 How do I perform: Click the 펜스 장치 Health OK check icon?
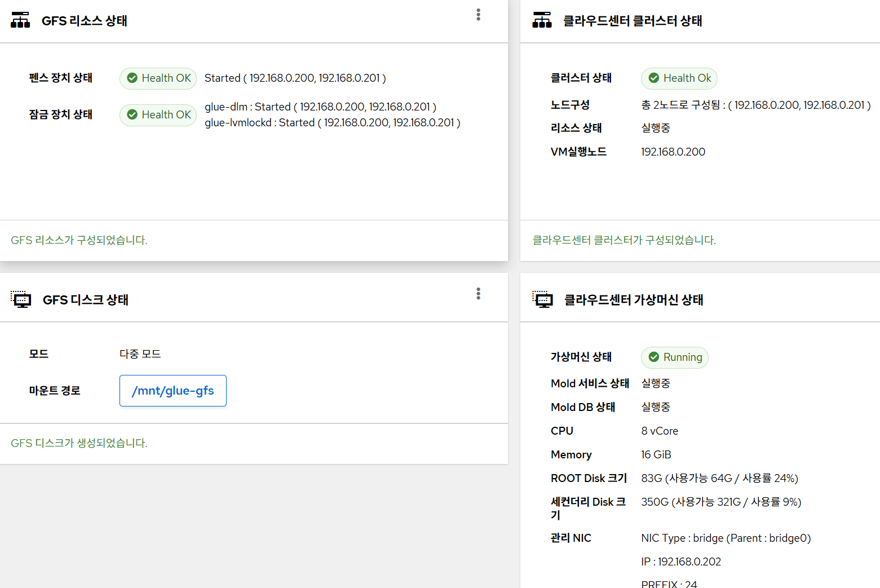tap(132, 78)
